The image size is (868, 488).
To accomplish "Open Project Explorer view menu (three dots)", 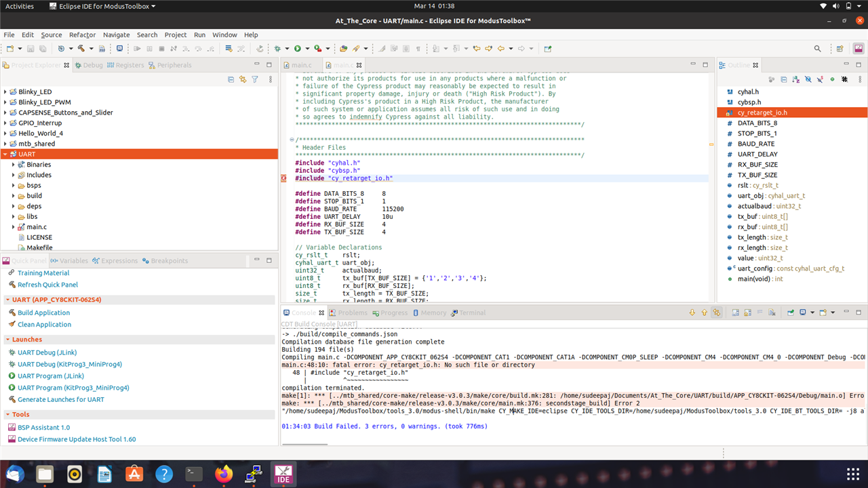I will pos(271,79).
